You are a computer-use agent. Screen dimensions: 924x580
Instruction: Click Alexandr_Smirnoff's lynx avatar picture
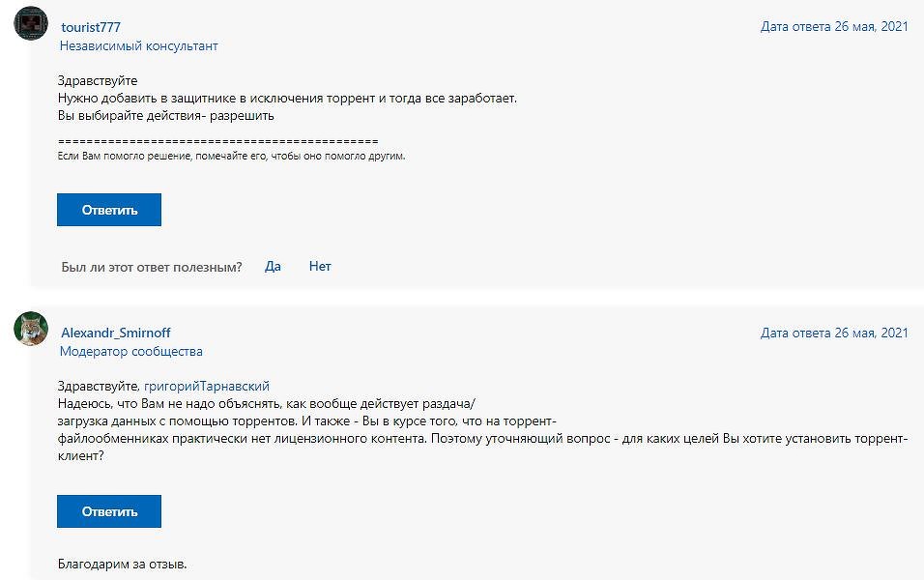pos(31,329)
